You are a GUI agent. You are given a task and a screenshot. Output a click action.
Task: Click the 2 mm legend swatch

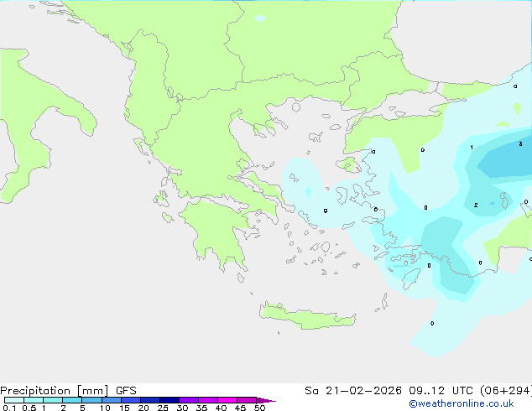(x=72, y=400)
